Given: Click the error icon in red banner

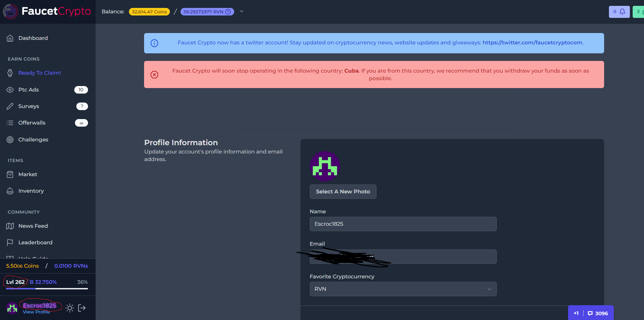Looking at the screenshot, I should point(154,75).
